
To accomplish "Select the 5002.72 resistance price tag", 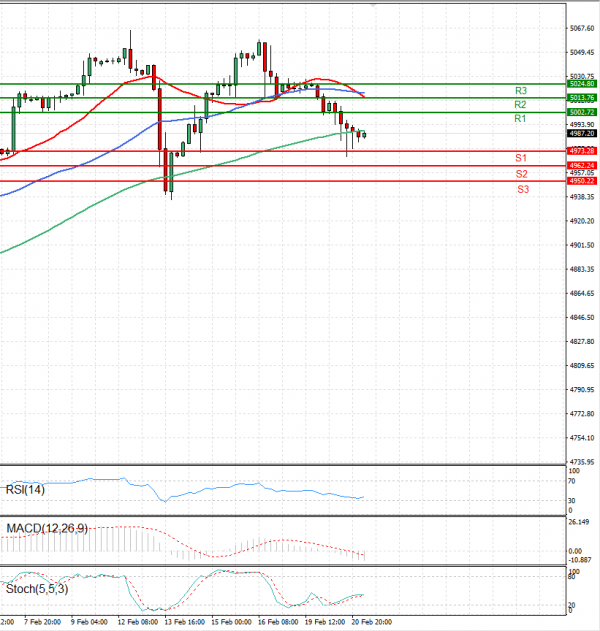I will point(582,112).
